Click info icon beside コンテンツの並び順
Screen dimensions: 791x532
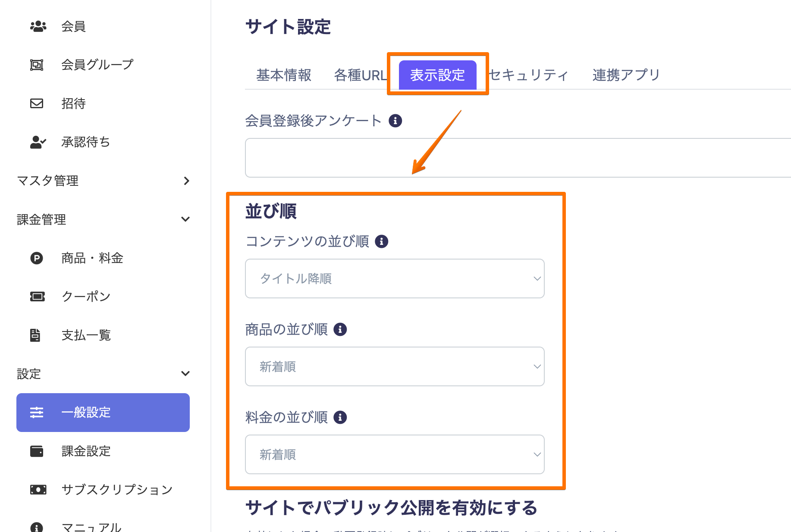point(381,241)
